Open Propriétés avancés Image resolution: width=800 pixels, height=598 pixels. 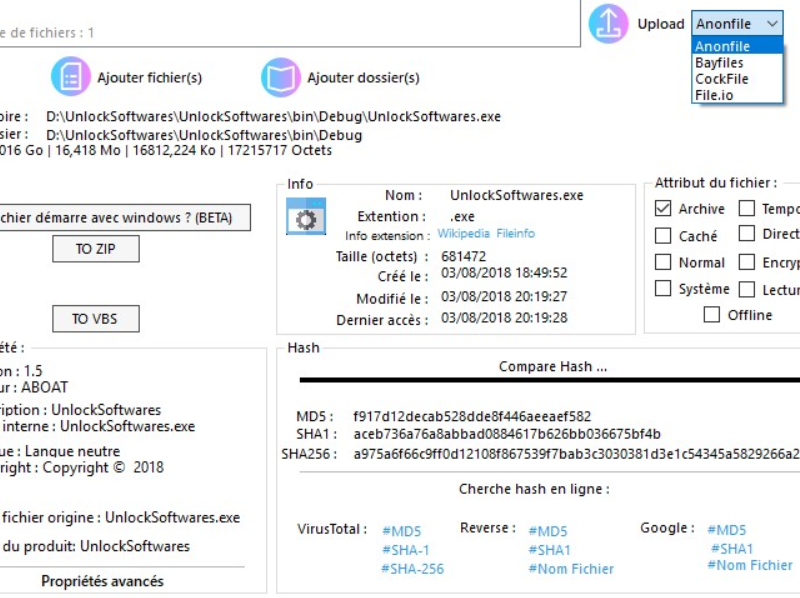click(102, 581)
